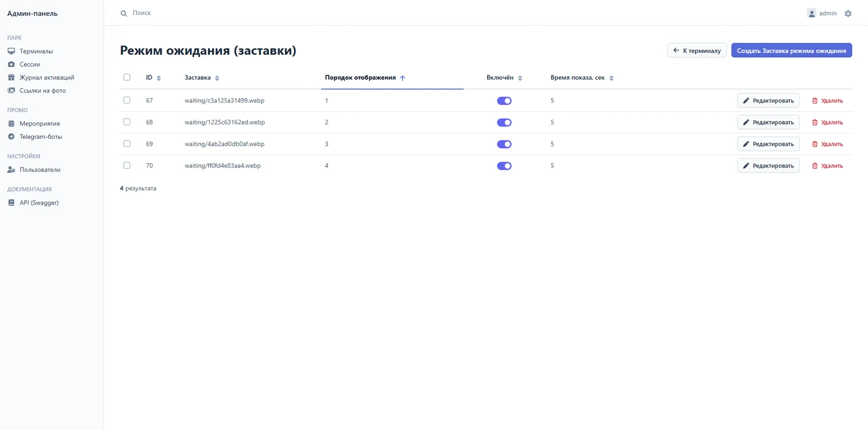Click trash icon for row 67

click(x=815, y=101)
